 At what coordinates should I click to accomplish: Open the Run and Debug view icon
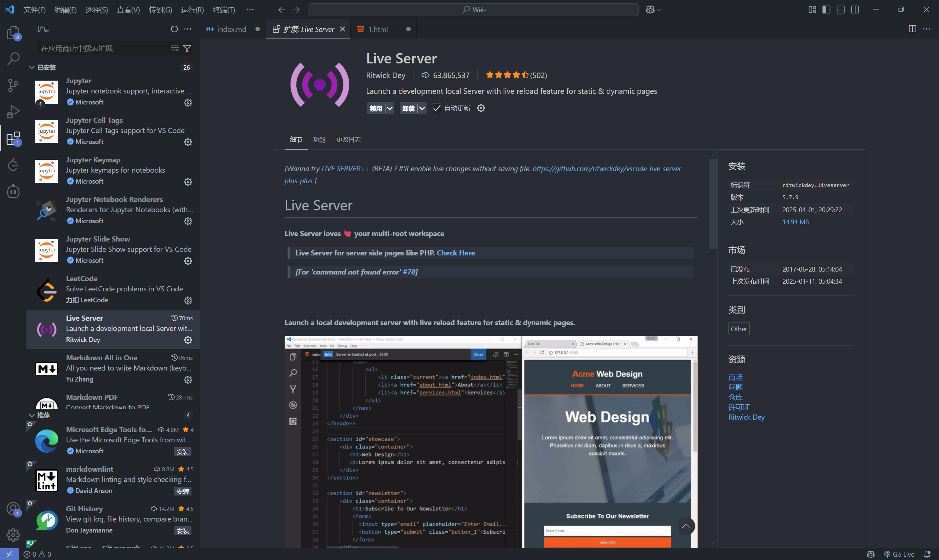13,112
